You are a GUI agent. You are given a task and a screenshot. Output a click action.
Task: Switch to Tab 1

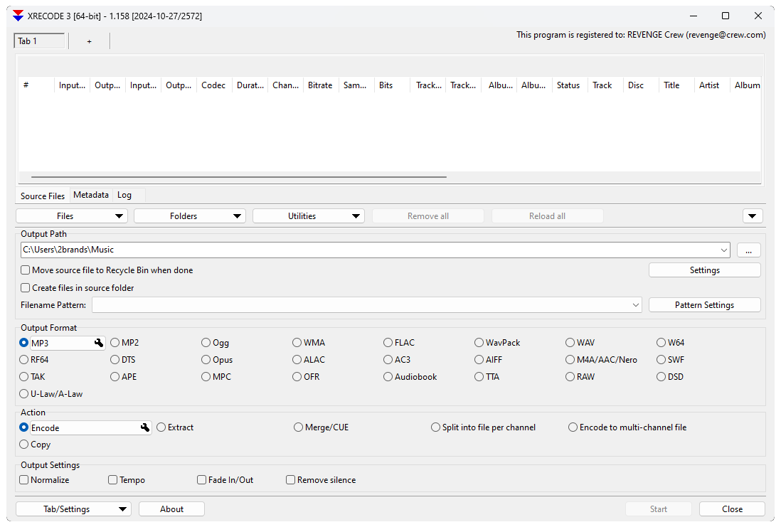pyautogui.click(x=39, y=41)
